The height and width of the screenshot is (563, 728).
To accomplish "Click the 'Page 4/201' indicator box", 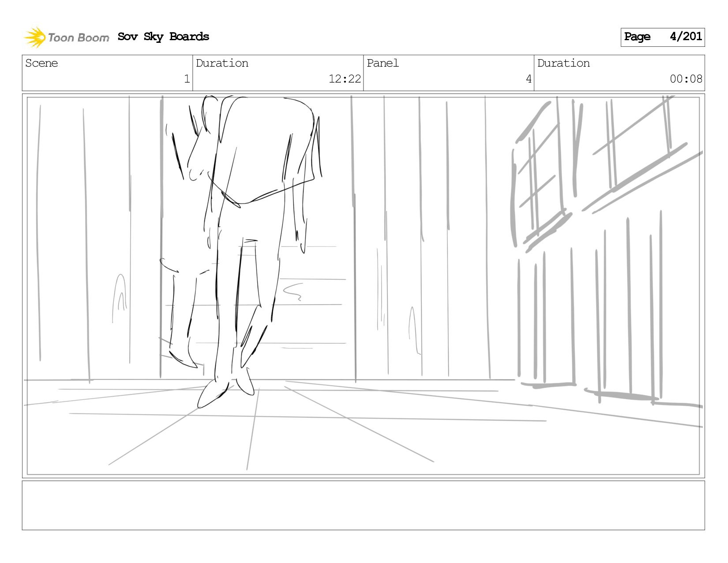I will tap(663, 37).
